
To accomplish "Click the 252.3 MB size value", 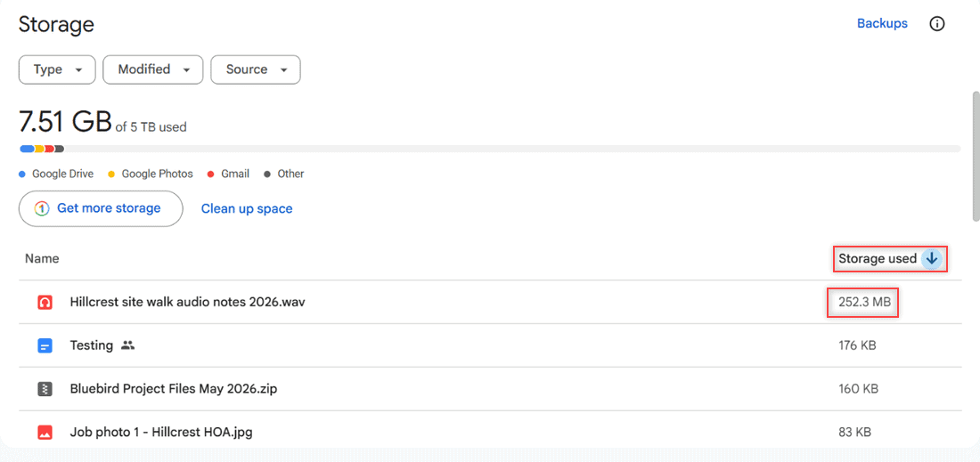I will (x=864, y=302).
